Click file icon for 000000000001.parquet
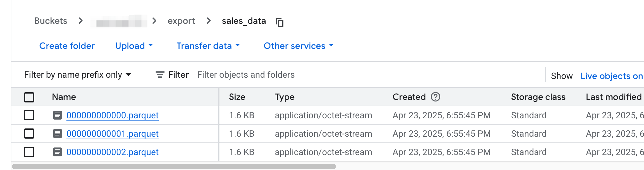644x170 pixels. tap(57, 134)
